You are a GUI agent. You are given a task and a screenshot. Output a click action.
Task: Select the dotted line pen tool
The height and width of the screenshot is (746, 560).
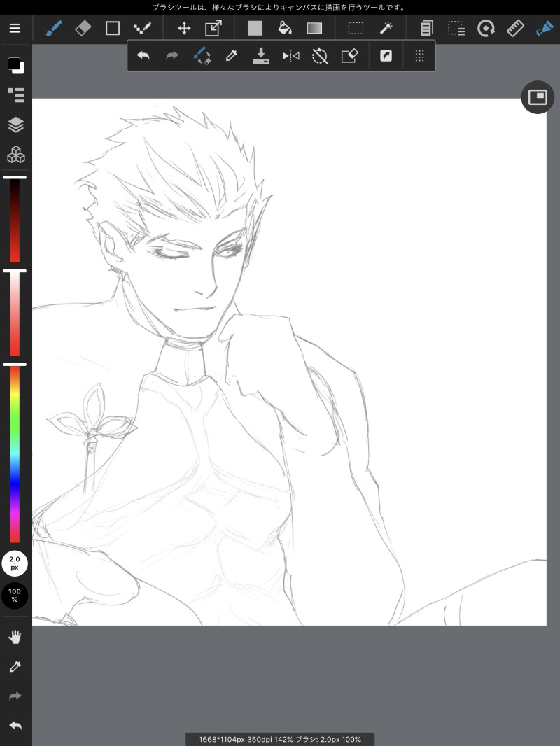pos(142,29)
